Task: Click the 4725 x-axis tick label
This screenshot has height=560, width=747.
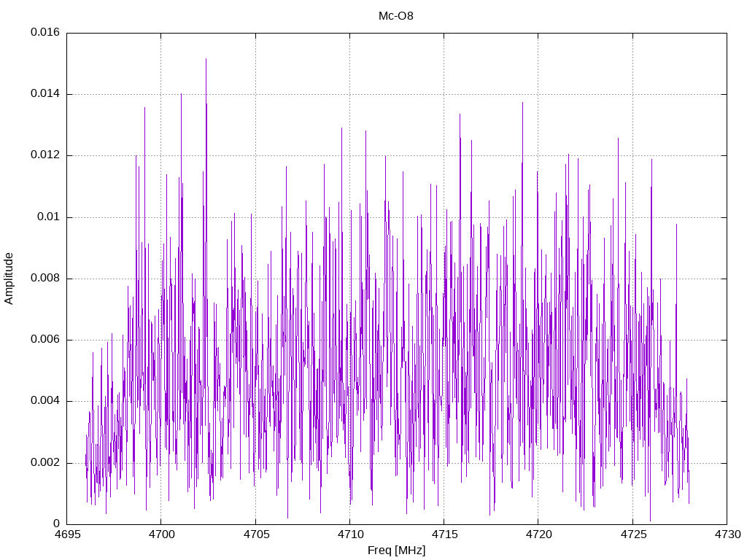Action: coord(632,534)
